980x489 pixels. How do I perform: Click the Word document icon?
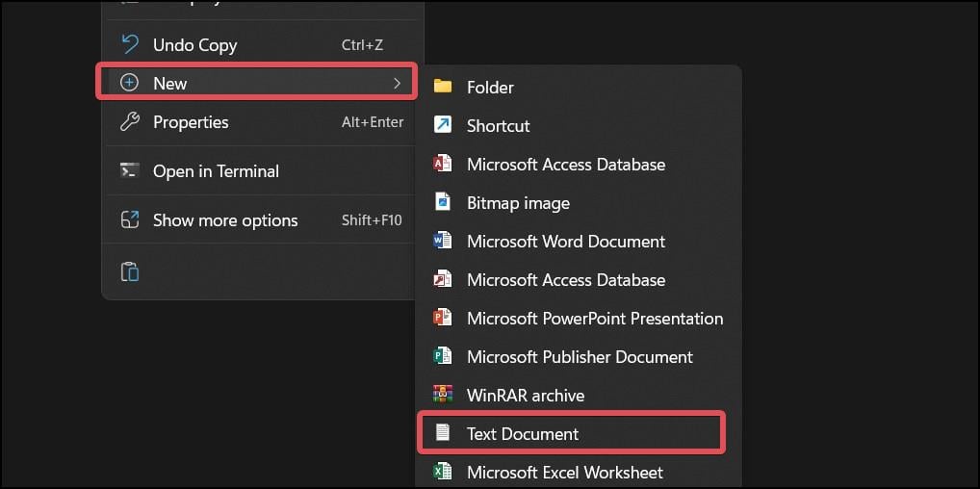tap(443, 241)
